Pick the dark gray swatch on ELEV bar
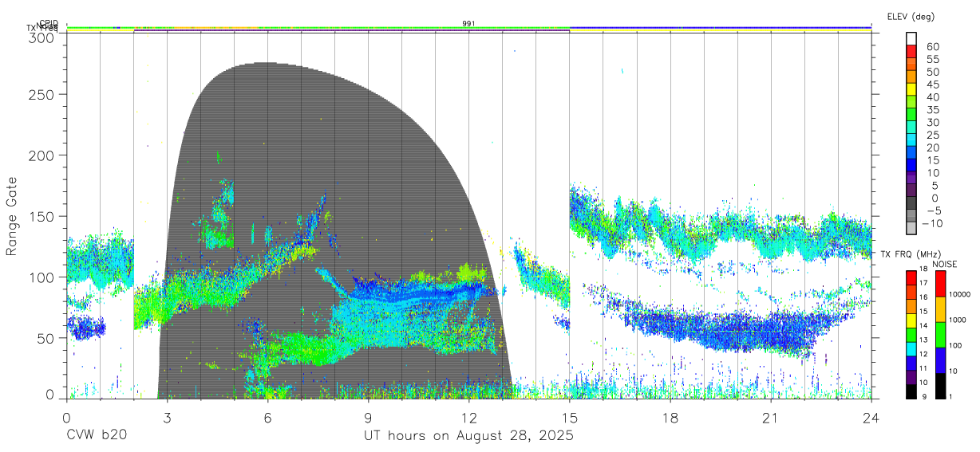This screenshot has height=452, width=980. click(912, 204)
